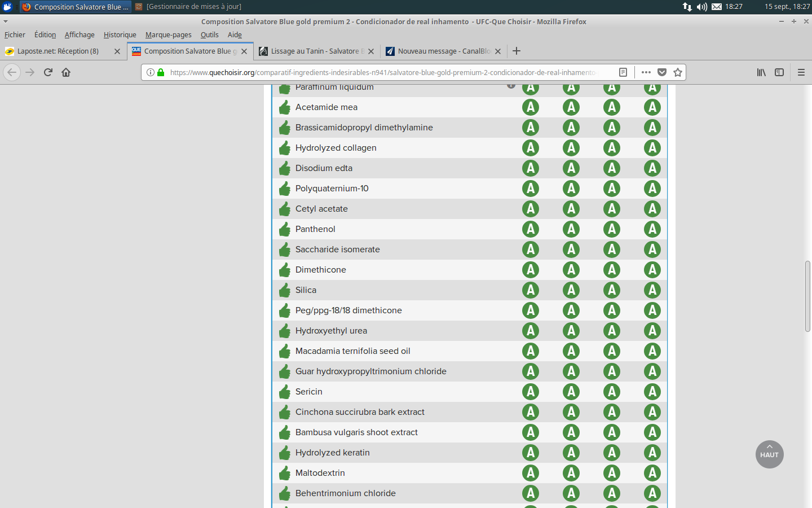Click the volume icon in system tray
This screenshot has width=812, height=508.
pyautogui.click(x=701, y=7)
